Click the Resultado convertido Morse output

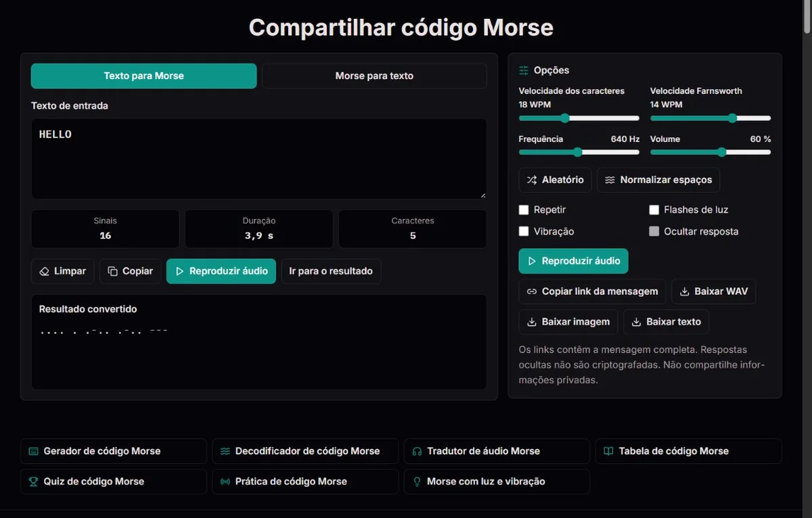click(258, 342)
